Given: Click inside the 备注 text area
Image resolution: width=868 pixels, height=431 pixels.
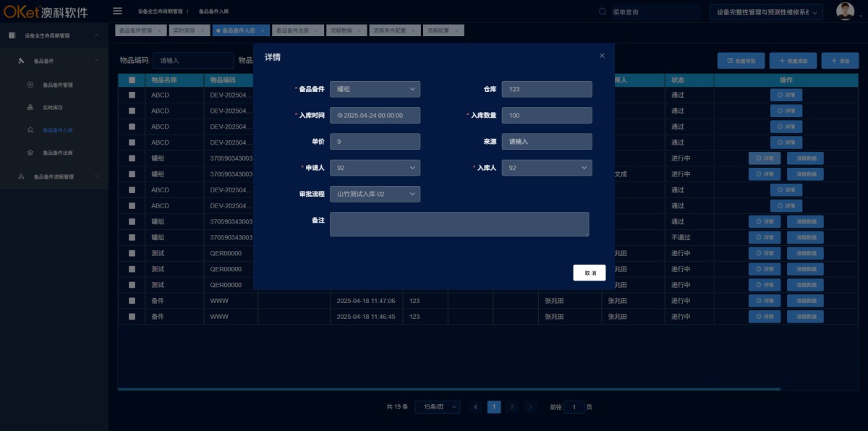Looking at the screenshot, I should pyautogui.click(x=459, y=223).
